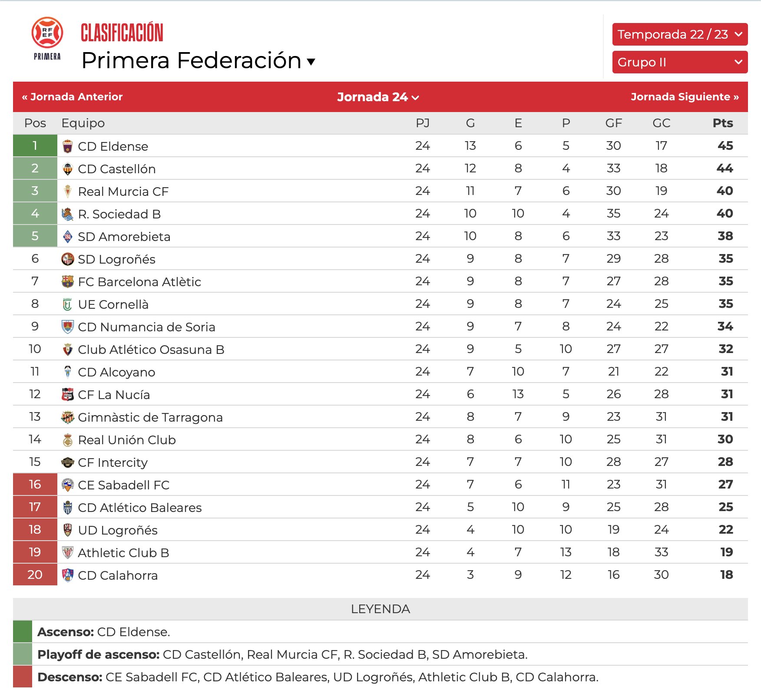Expand the Primera Federación competition selector
761x700 pixels.
pos(198,60)
